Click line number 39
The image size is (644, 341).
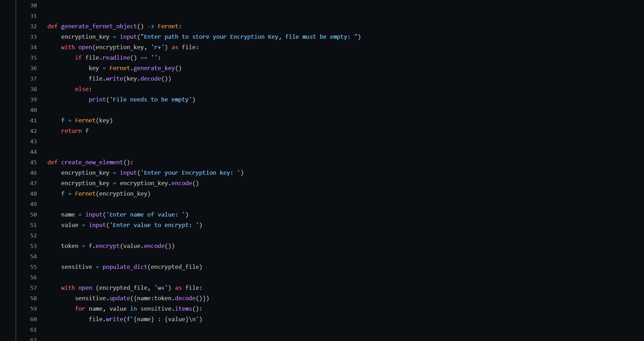click(x=33, y=100)
